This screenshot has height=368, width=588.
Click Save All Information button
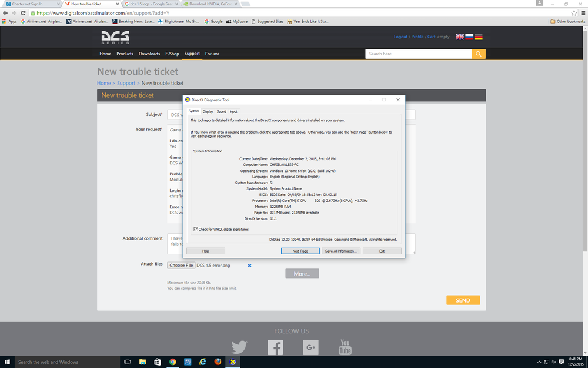[341, 251]
